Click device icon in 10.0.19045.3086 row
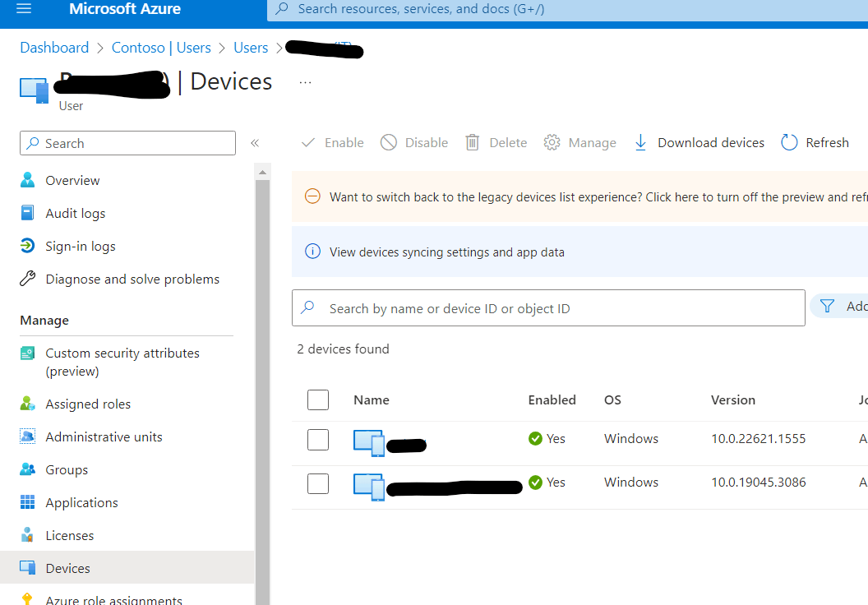This screenshot has height=605, width=868. click(369, 487)
